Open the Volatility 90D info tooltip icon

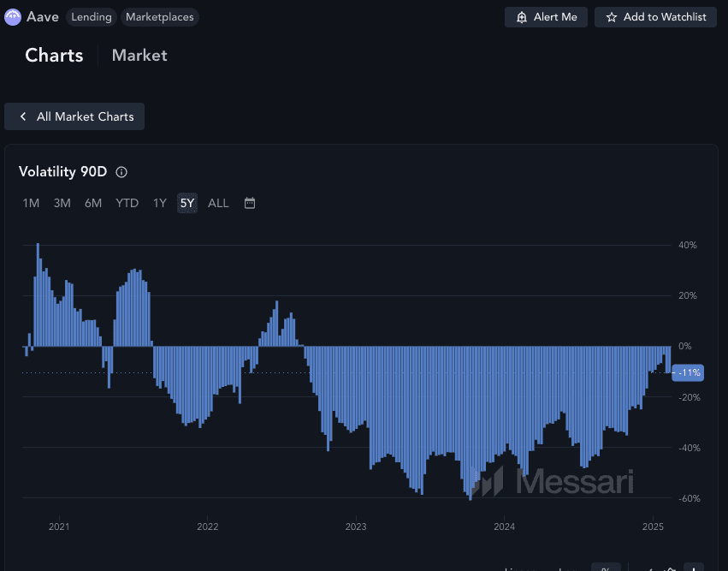click(121, 172)
